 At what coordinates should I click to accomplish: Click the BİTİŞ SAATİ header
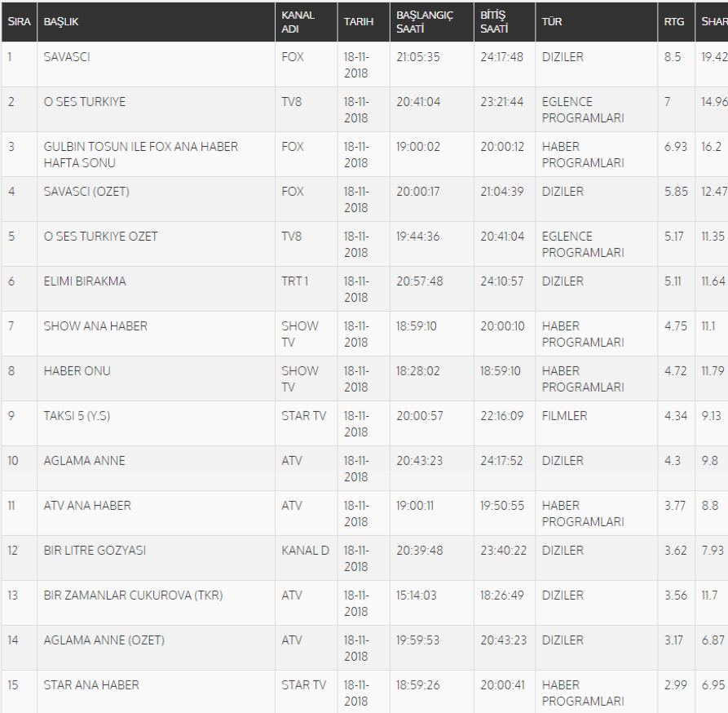[494, 22]
